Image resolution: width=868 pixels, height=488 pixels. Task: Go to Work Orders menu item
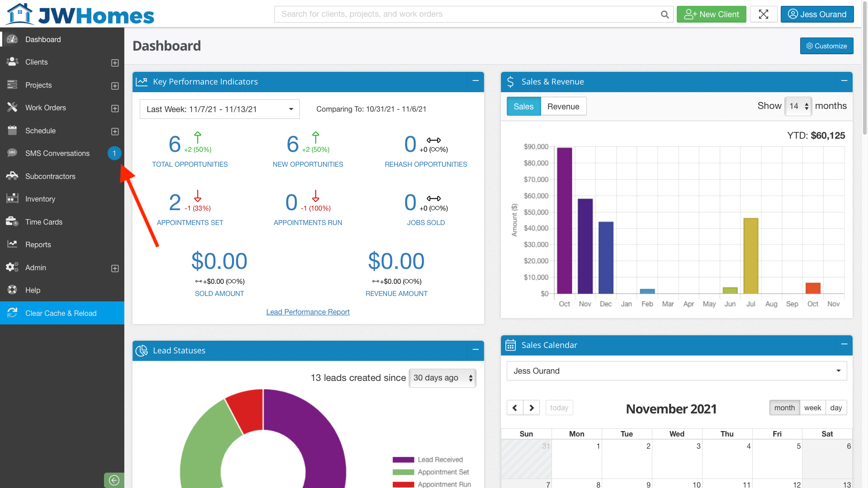coord(45,108)
